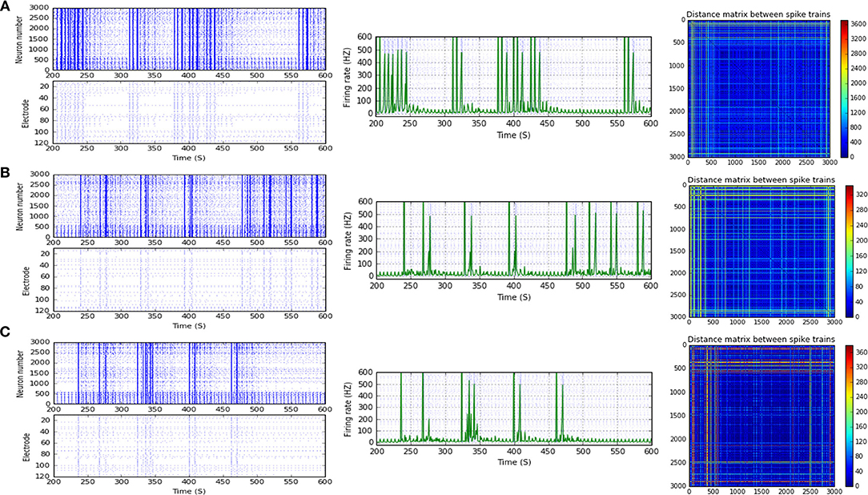
Task: Click the panel B color scale bar
Action: (x=850, y=252)
